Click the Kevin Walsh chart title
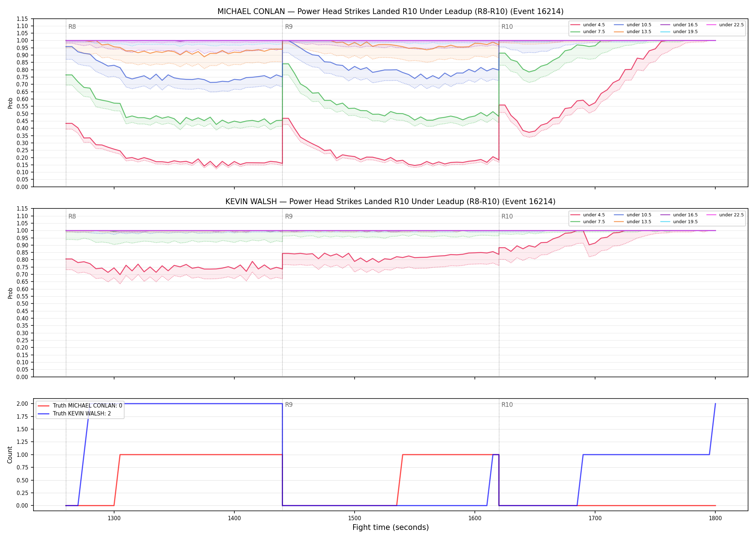 (390, 202)
